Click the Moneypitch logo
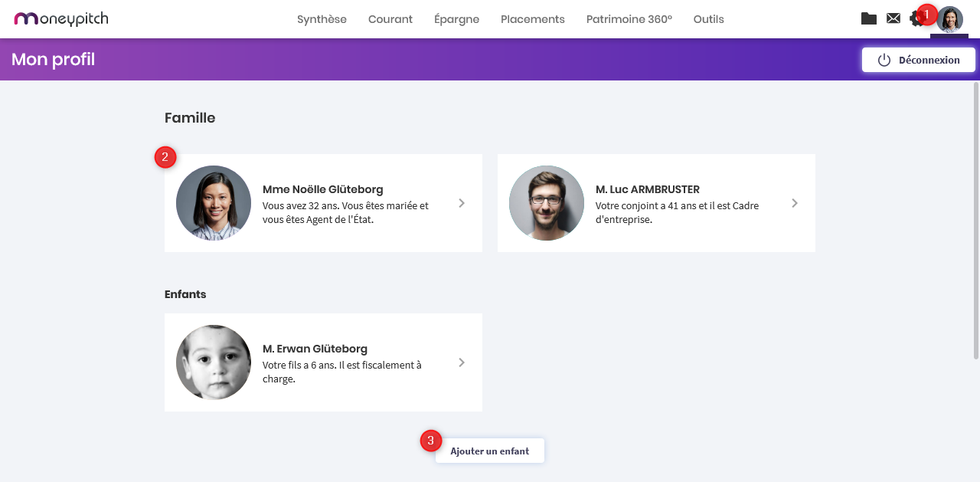Screen dimensions: 980x482 point(61,18)
